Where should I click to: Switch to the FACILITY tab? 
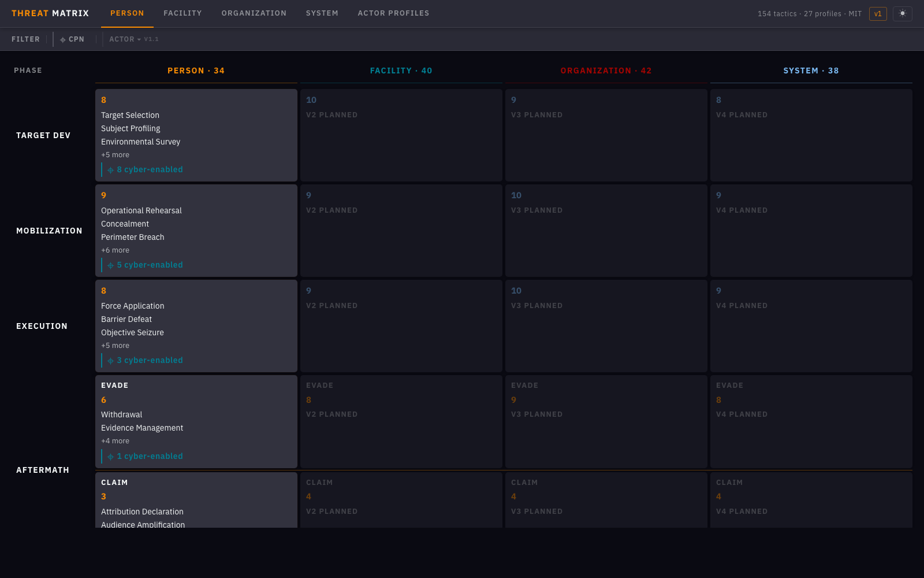pos(182,13)
